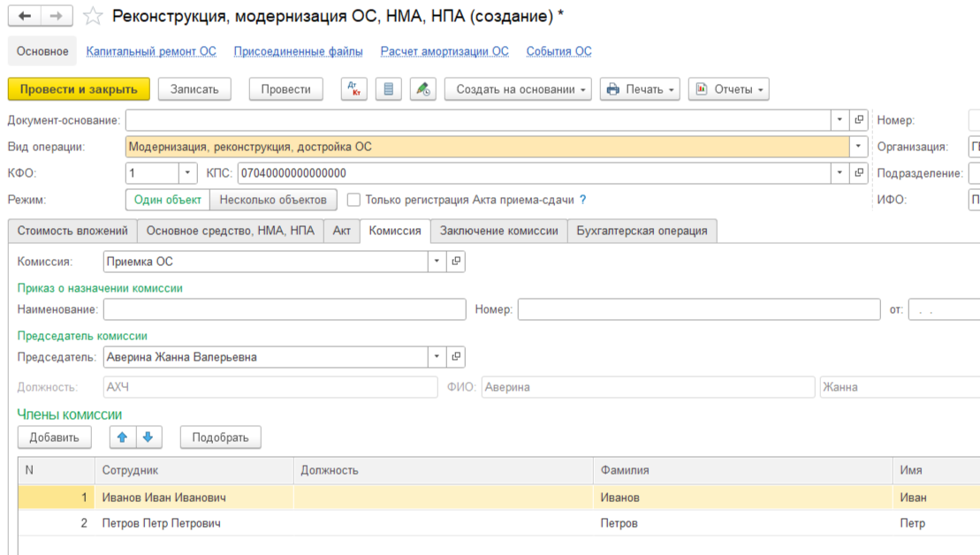Click the Должность column header
This screenshot has width=980, height=555.
pyautogui.click(x=443, y=470)
